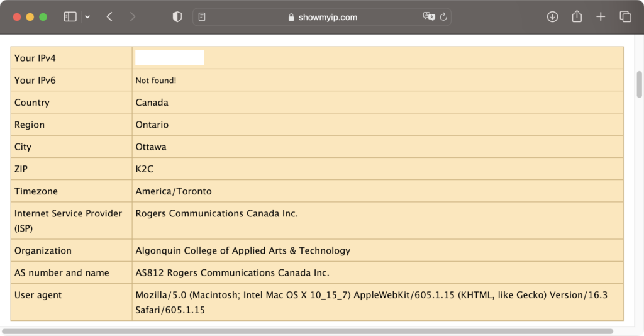Click the 'ZIP' row label

coord(21,169)
